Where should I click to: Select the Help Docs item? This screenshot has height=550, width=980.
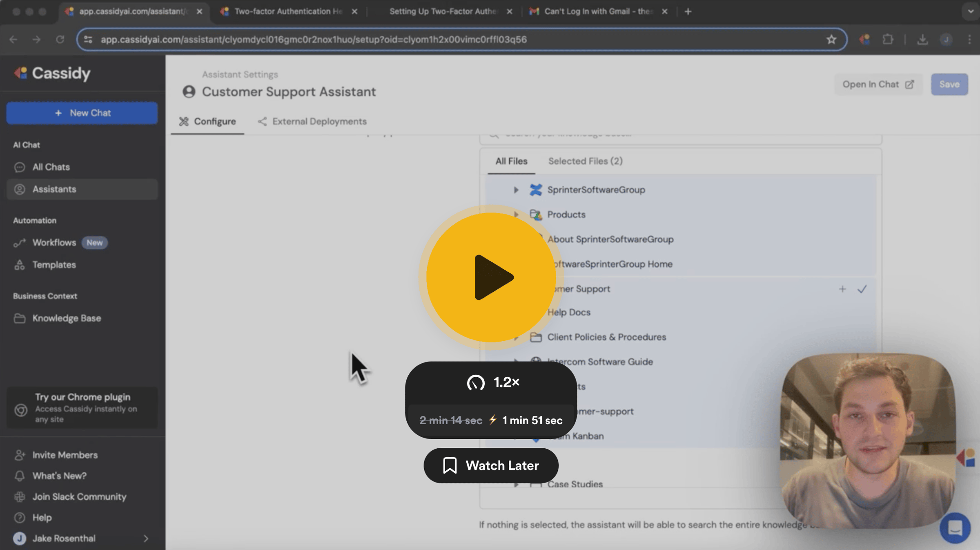(x=568, y=312)
